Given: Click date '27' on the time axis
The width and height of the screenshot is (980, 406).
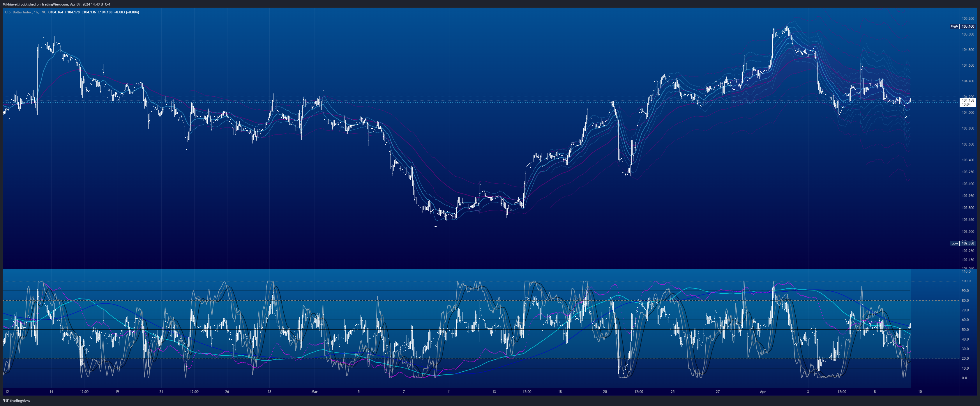Looking at the screenshot, I should click(718, 391).
